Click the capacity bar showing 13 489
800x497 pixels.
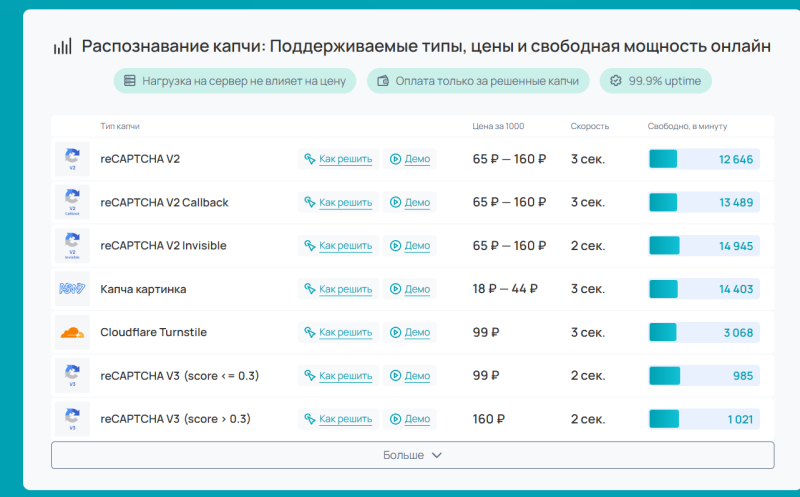704,203
